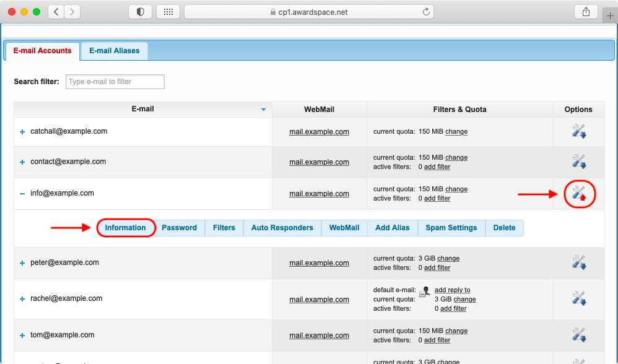The image size is (618, 364).
Task: Click the circled red tools icon for info@example.com
Action: point(578,193)
